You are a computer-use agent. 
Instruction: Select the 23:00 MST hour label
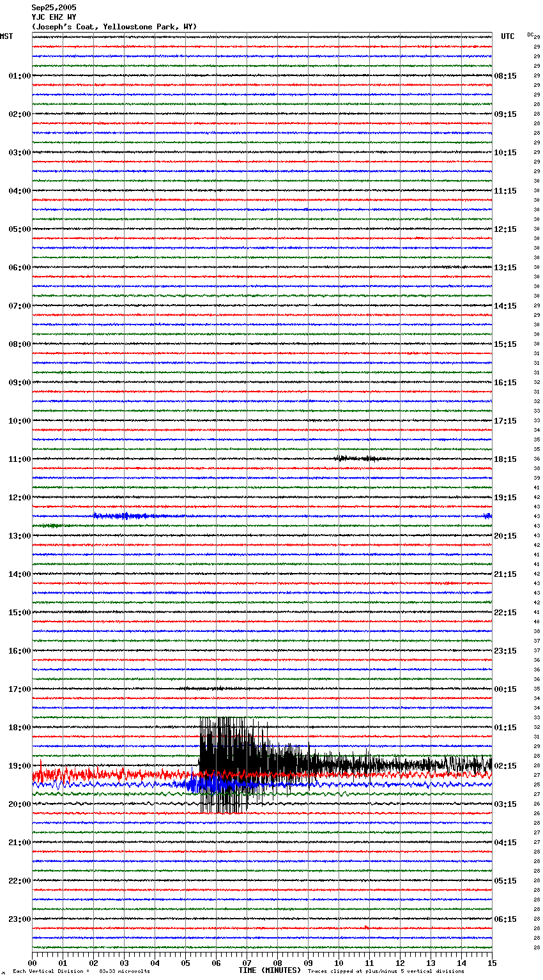coord(20,919)
